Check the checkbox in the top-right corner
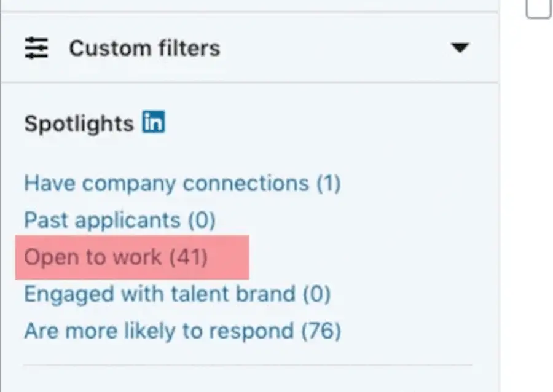 pyautogui.click(x=538, y=6)
